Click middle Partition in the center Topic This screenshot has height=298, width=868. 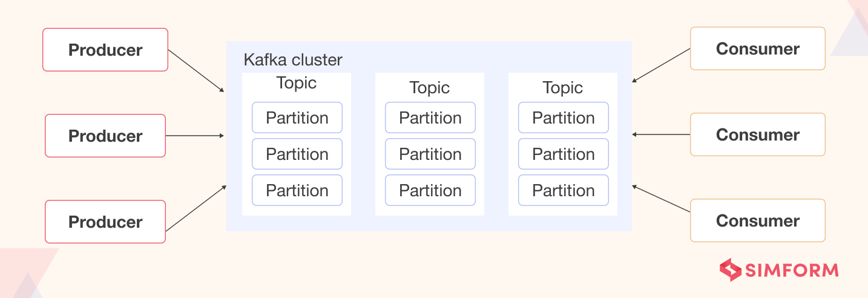430,154
